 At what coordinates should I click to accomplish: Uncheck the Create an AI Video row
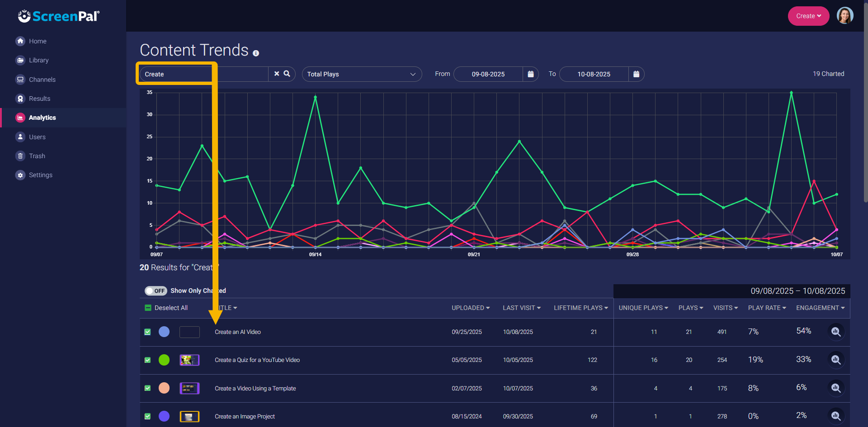tap(147, 332)
